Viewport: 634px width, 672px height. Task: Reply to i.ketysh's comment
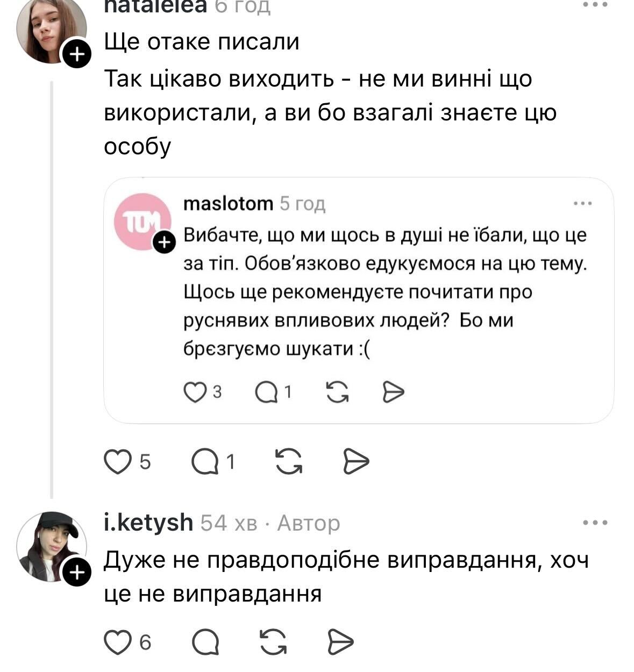(x=205, y=642)
